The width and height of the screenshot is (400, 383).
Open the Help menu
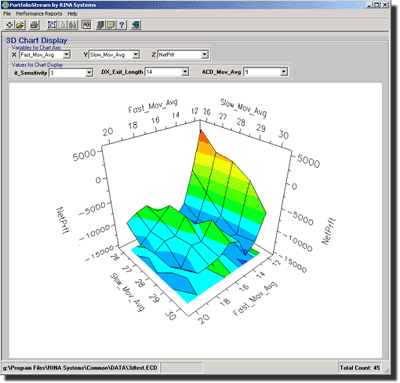72,14
